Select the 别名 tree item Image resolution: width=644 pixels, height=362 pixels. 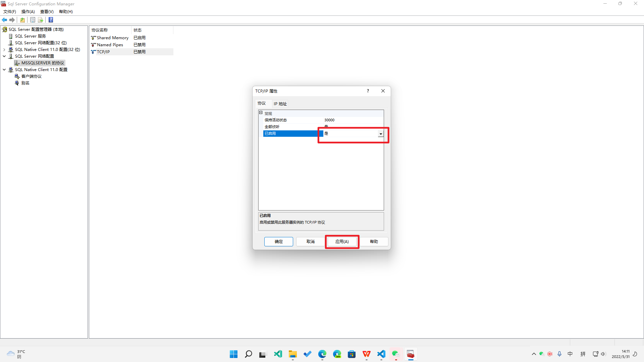pos(25,83)
